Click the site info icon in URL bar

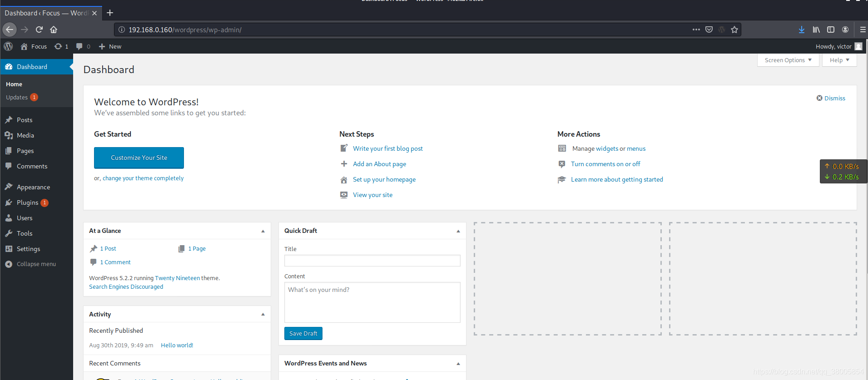point(122,30)
